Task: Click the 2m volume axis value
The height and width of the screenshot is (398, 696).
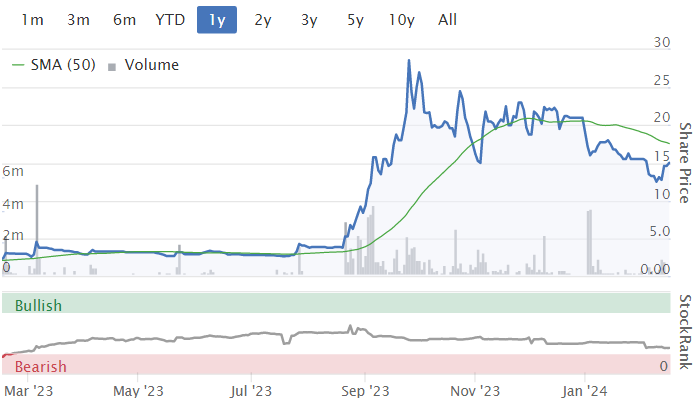Action: [x=13, y=235]
